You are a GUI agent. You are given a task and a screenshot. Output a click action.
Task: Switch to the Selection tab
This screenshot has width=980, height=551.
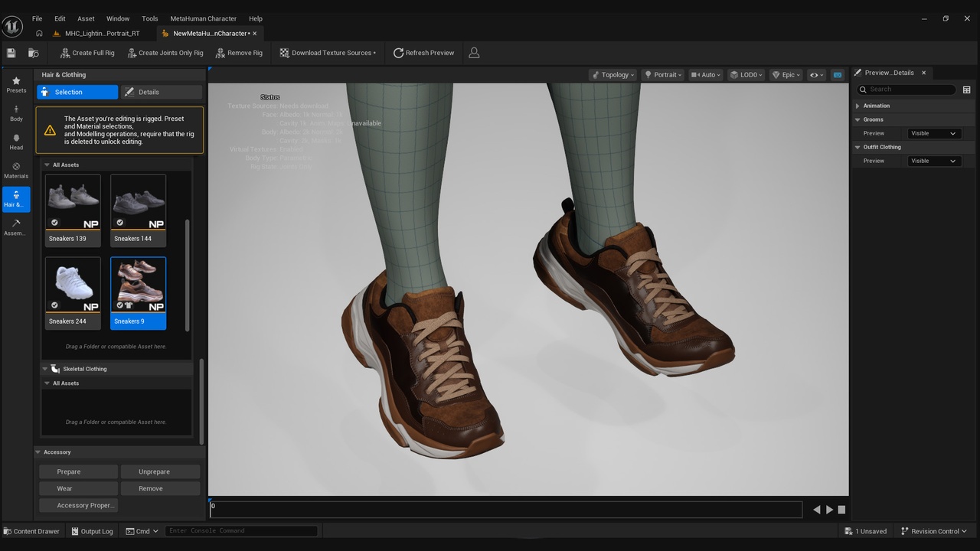pos(77,92)
